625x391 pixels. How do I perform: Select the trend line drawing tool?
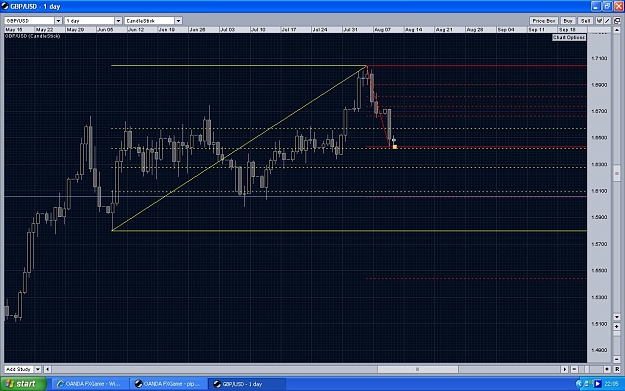point(607,21)
